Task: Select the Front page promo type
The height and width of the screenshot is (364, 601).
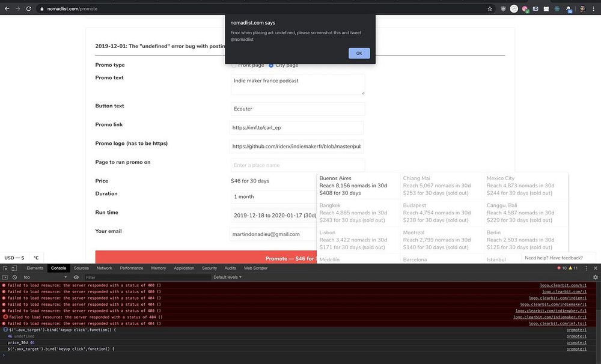Action: tap(234, 65)
